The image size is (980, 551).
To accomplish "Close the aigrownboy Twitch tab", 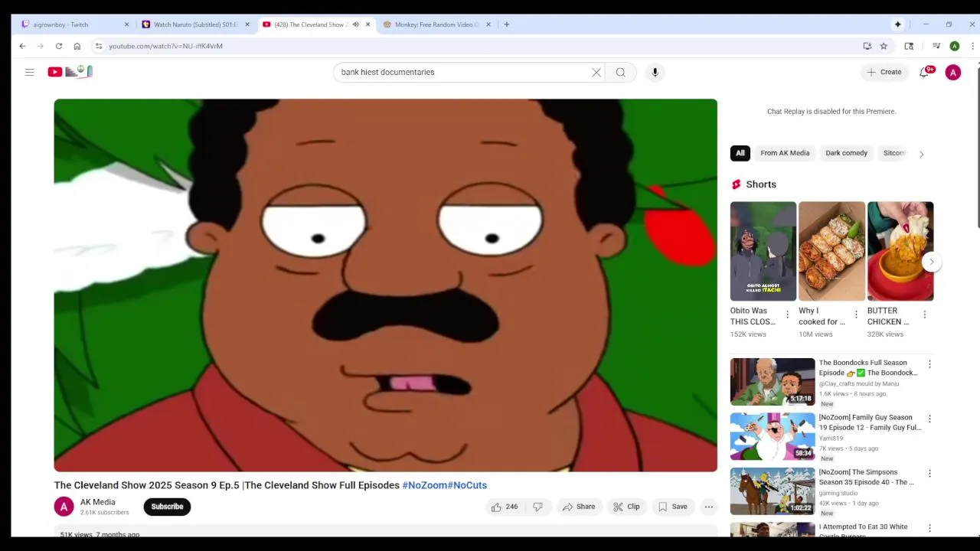I will pos(126,24).
